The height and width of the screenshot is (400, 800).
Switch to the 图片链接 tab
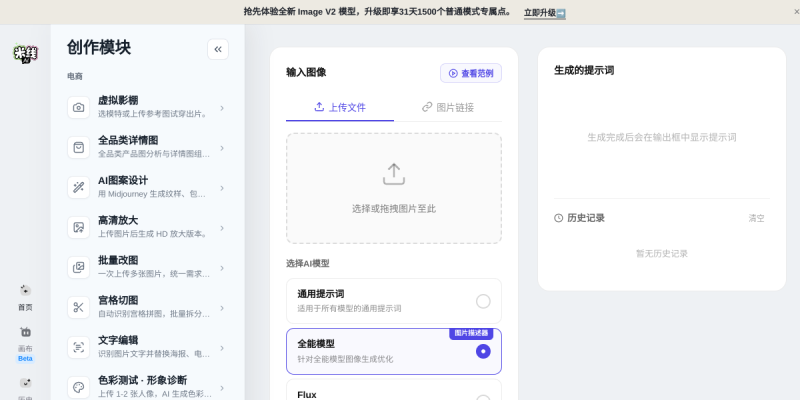[x=448, y=107]
